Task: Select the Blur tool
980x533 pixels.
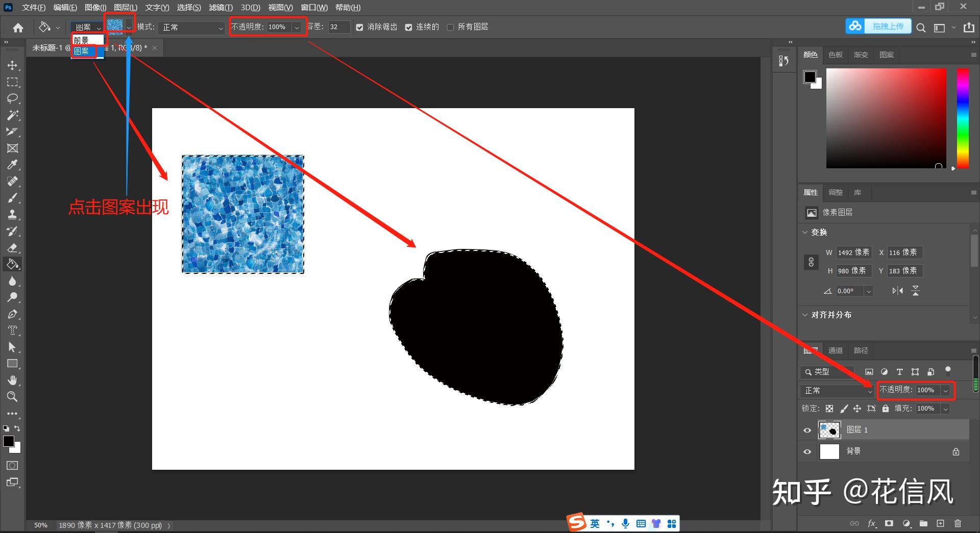Action: click(13, 281)
